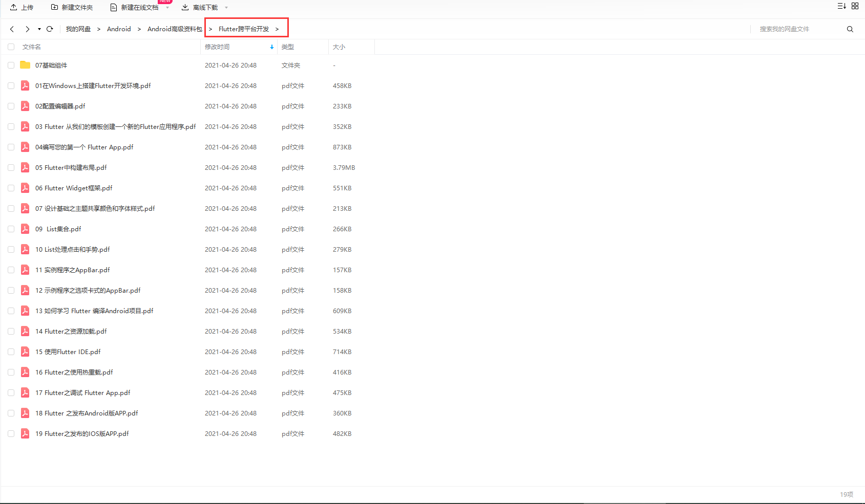Click PDF icon of 17 Flutter之调试 Flutter App.pdf
This screenshot has height=504, width=865.
point(25,392)
